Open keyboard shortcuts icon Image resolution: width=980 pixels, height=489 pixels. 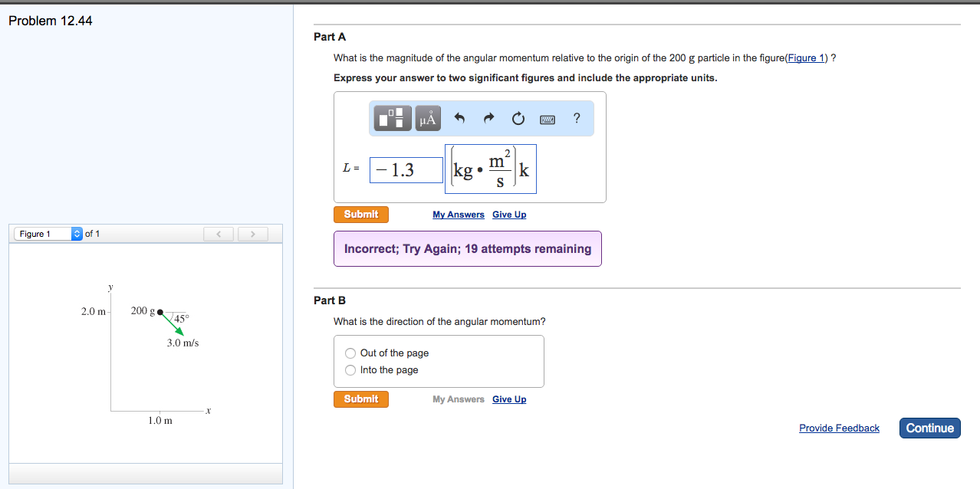click(x=548, y=119)
